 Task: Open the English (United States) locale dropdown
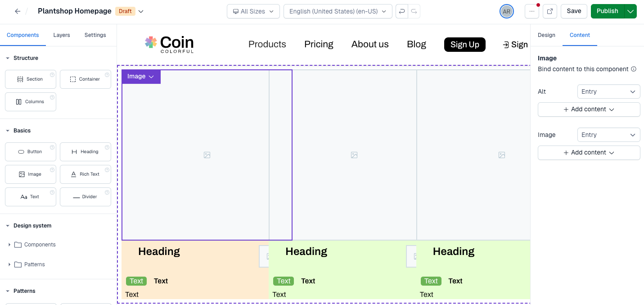338,11
